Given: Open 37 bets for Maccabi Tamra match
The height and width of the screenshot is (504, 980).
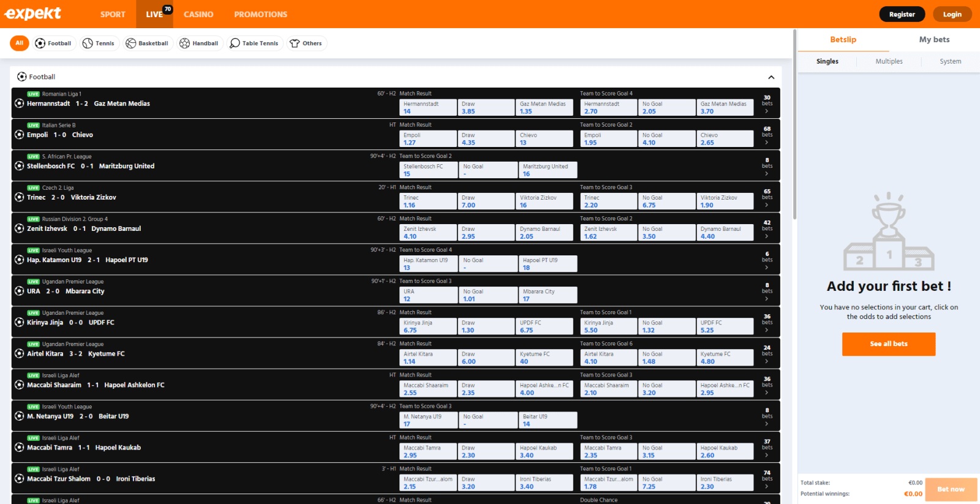Looking at the screenshot, I should pos(767,447).
